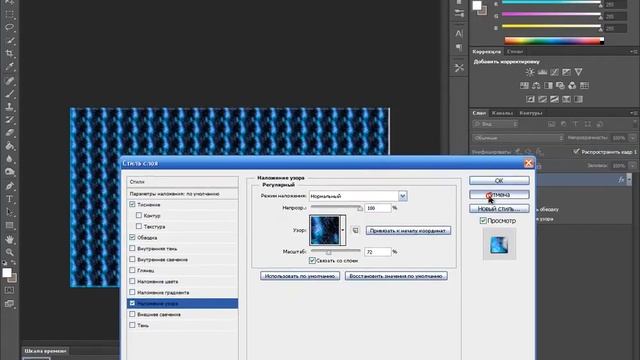
Task: Open the Слои panel options menu
Action: (x=633, y=113)
